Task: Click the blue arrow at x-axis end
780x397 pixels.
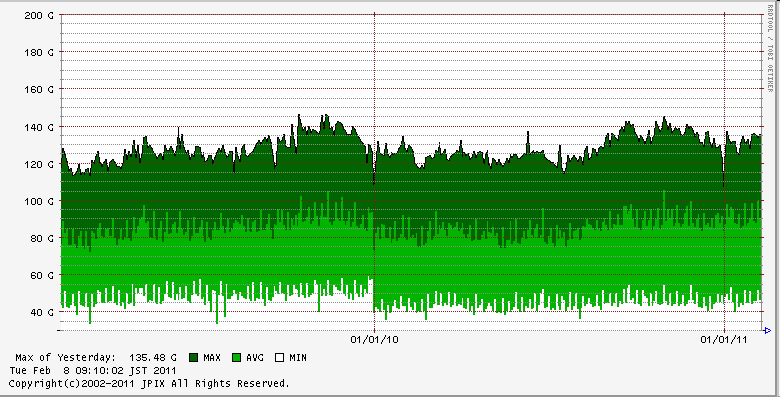Action: [767, 330]
